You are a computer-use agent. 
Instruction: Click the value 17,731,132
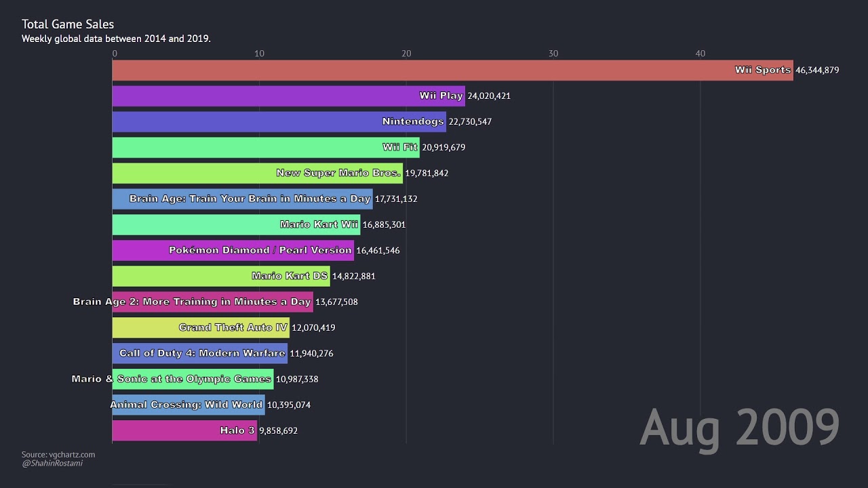[396, 199]
